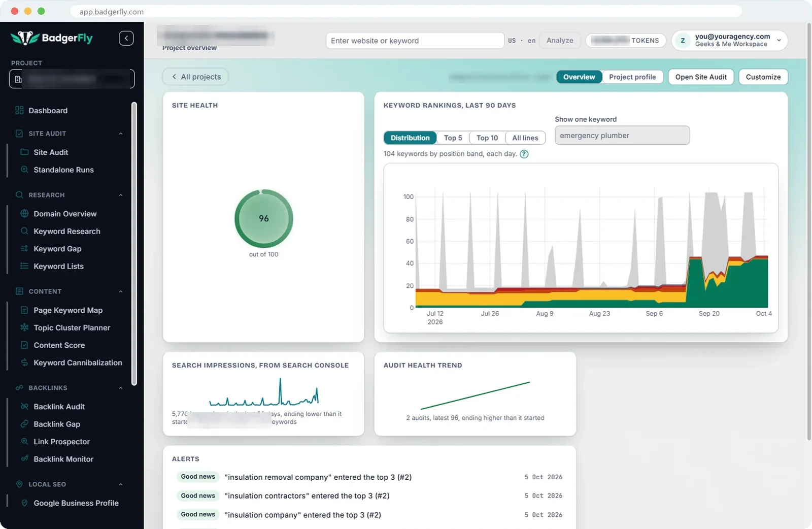Collapse the RESEARCH section

(121, 195)
